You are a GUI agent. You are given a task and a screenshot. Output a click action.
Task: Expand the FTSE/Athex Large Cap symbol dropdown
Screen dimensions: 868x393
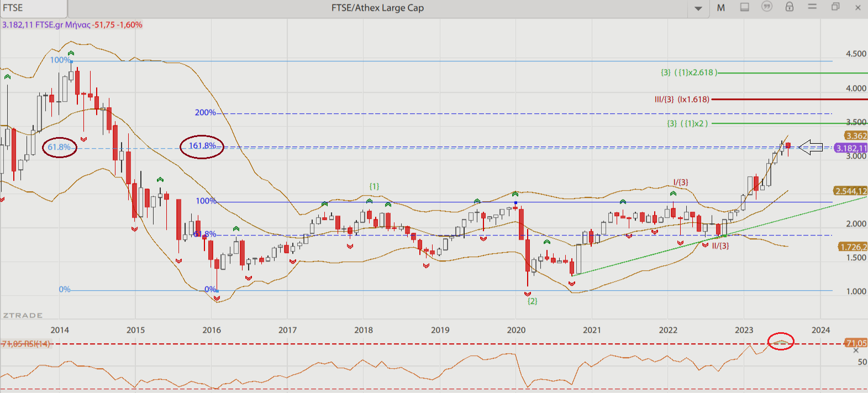pos(698,8)
